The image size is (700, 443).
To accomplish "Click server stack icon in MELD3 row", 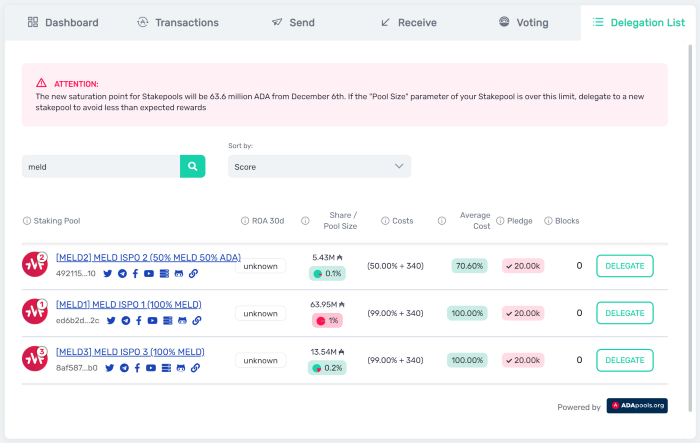I will coord(167,368).
